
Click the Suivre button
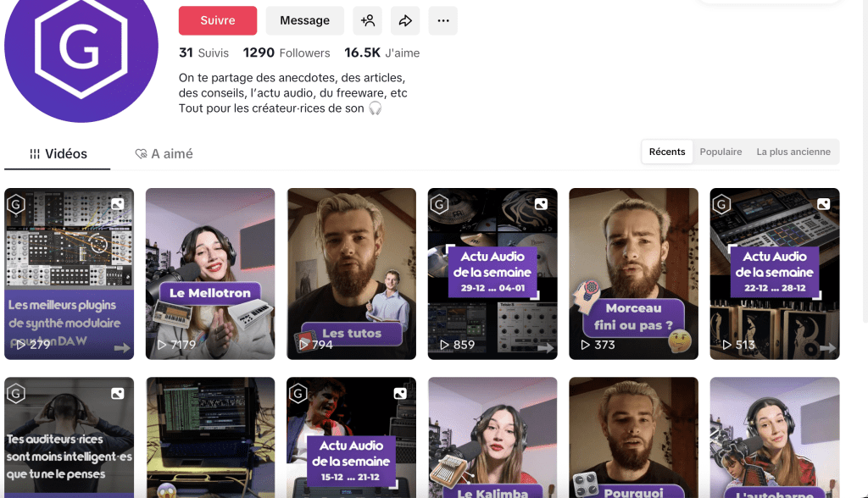217,20
